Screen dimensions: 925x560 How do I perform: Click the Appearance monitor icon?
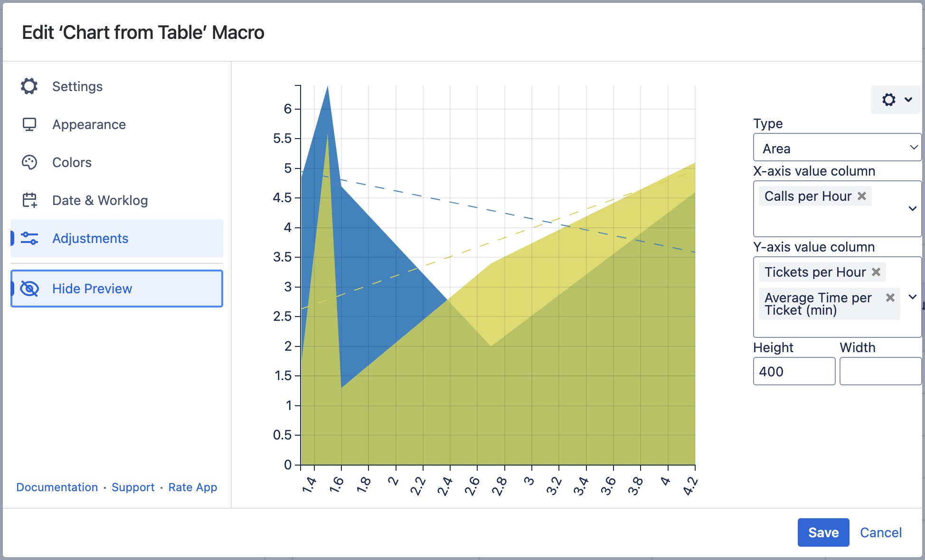29,124
